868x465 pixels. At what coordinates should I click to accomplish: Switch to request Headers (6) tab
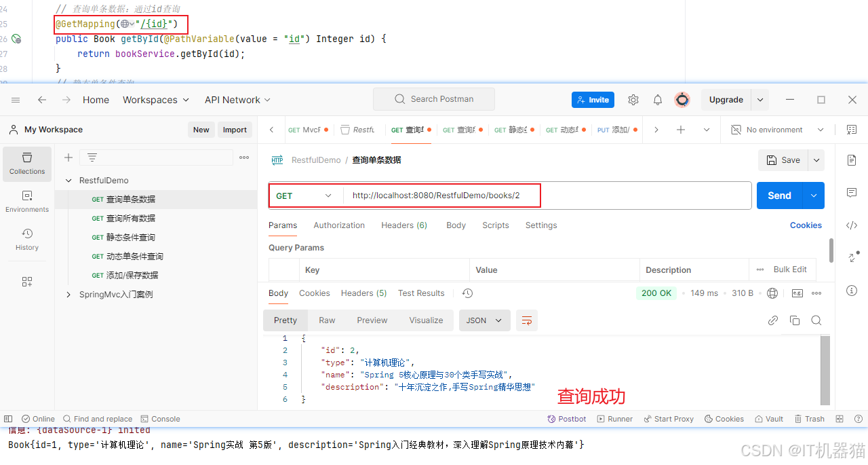tap(404, 225)
